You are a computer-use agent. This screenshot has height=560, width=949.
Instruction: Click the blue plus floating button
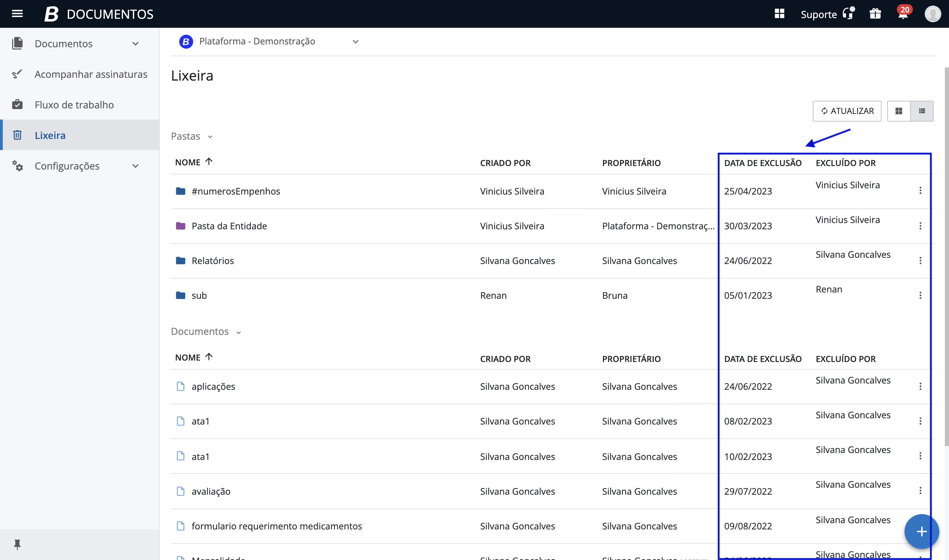(921, 531)
